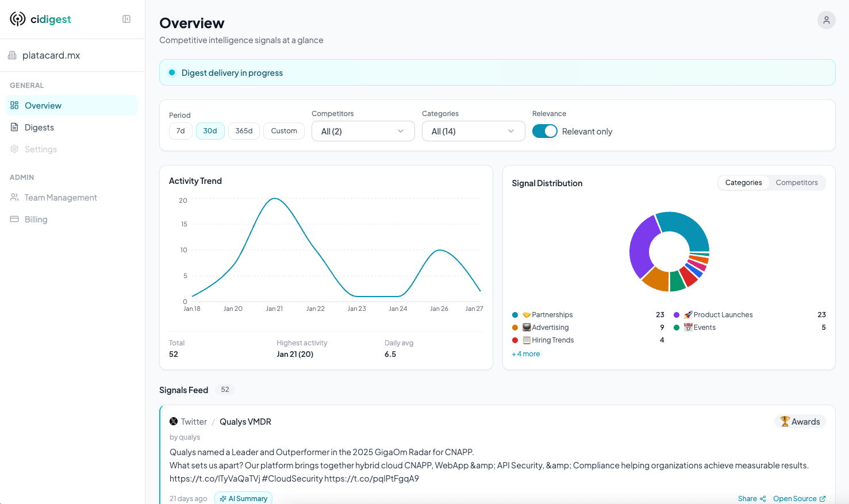The height and width of the screenshot is (504, 849).
Task: Select the 7d period option
Action: pos(180,131)
